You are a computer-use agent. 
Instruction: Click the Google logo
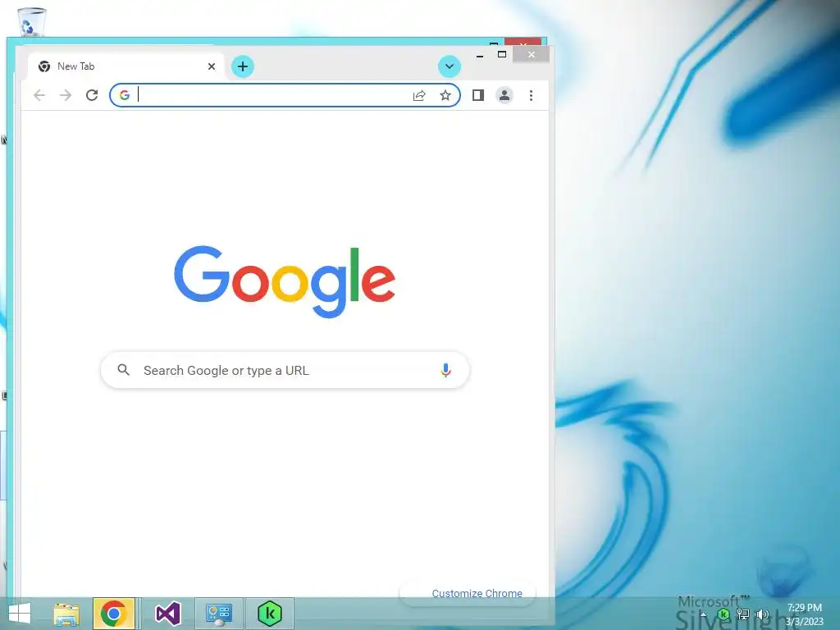285,282
